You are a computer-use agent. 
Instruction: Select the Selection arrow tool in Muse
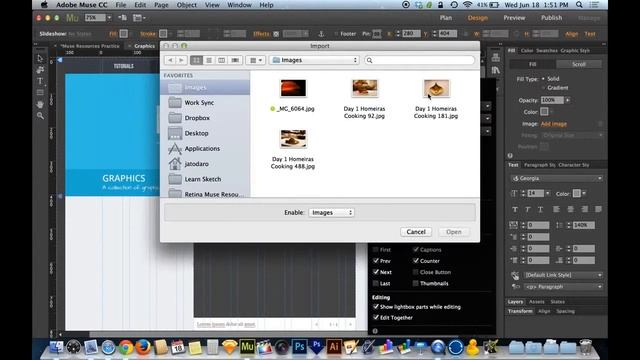click(x=40, y=58)
